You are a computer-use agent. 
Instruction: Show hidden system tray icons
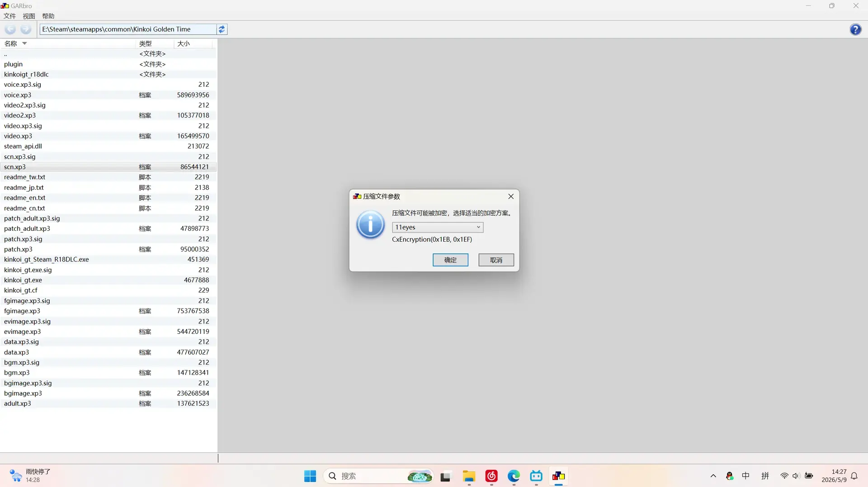point(713,476)
